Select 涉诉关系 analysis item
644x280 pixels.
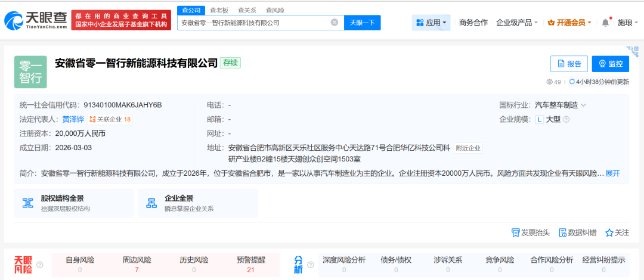pyautogui.click(x=448, y=265)
